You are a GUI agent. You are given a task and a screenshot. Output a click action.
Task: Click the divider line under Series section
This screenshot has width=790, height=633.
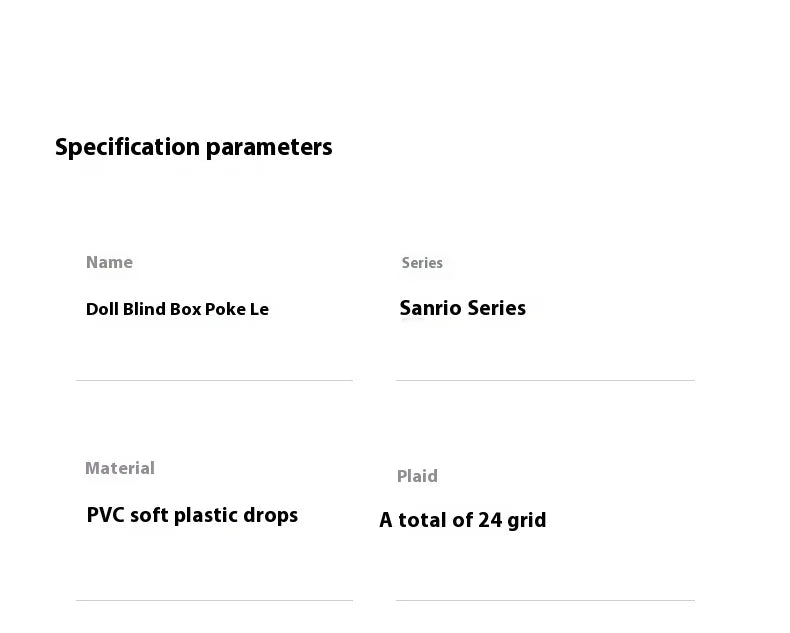click(x=545, y=381)
